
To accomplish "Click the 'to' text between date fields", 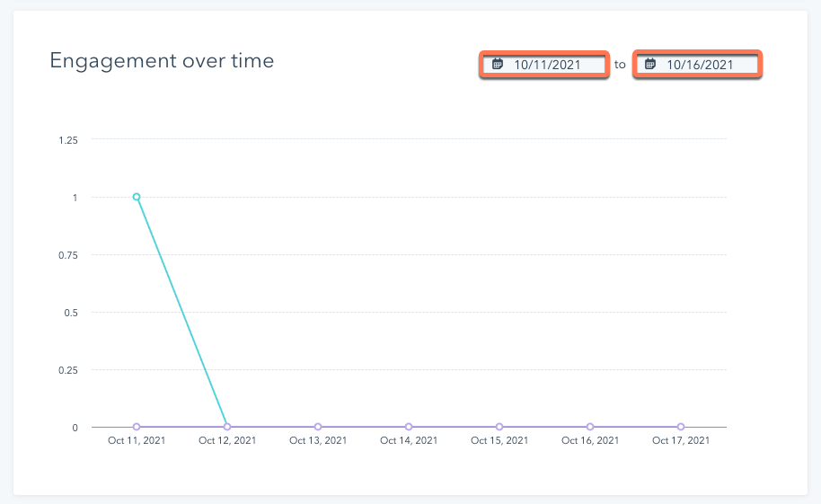I will point(620,65).
